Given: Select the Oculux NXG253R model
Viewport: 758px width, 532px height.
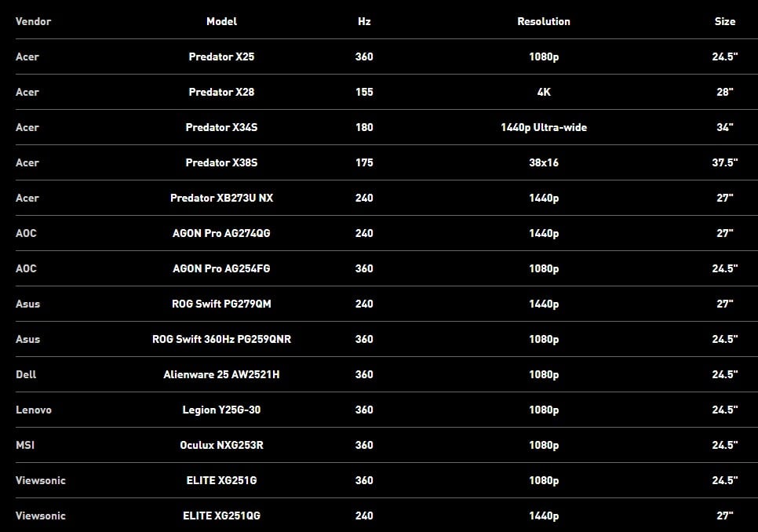Looking at the screenshot, I should click(x=221, y=445).
